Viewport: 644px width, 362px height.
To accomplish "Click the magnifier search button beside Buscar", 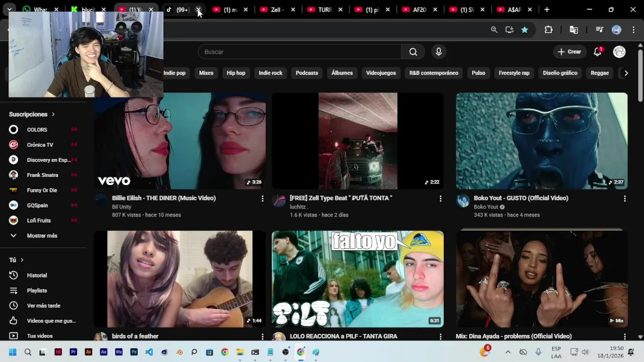I will pyautogui.click(x=413, y=52).
